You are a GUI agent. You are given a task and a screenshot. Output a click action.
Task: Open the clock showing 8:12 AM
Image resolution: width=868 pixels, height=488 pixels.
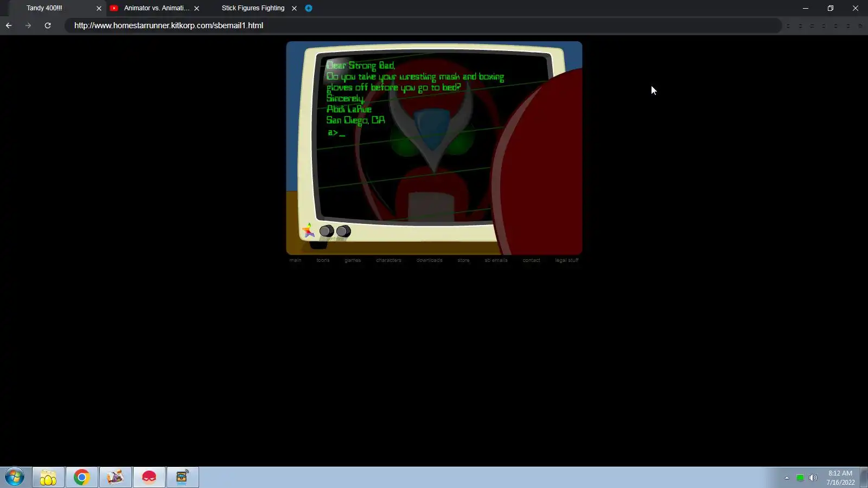pyautogui.click(x=840, y=478)
